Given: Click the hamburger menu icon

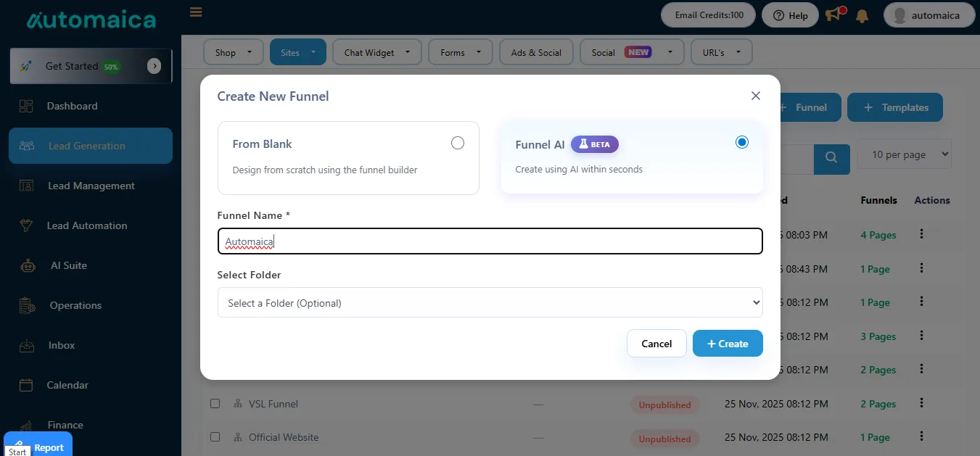Looking at the screenshot, I should [195, 12].
